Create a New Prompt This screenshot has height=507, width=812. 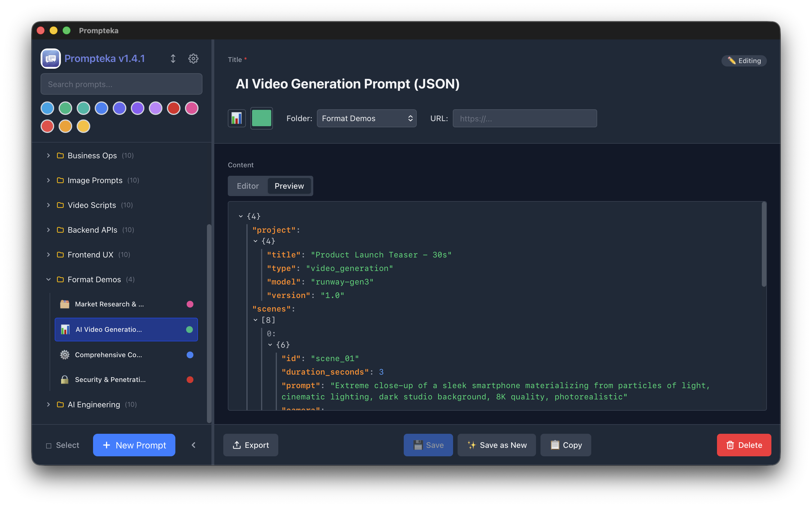tap(134, 445)
